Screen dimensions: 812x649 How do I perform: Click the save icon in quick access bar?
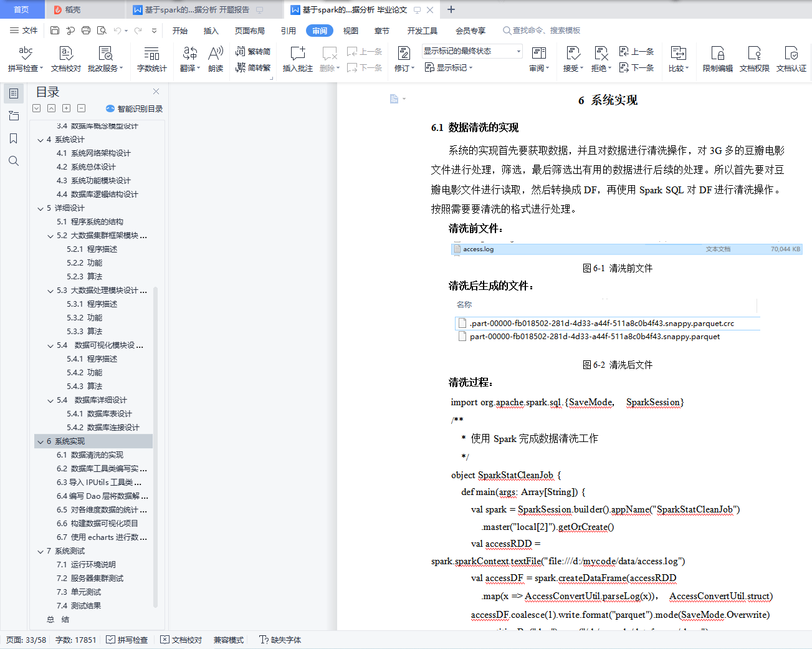[55, 30]
